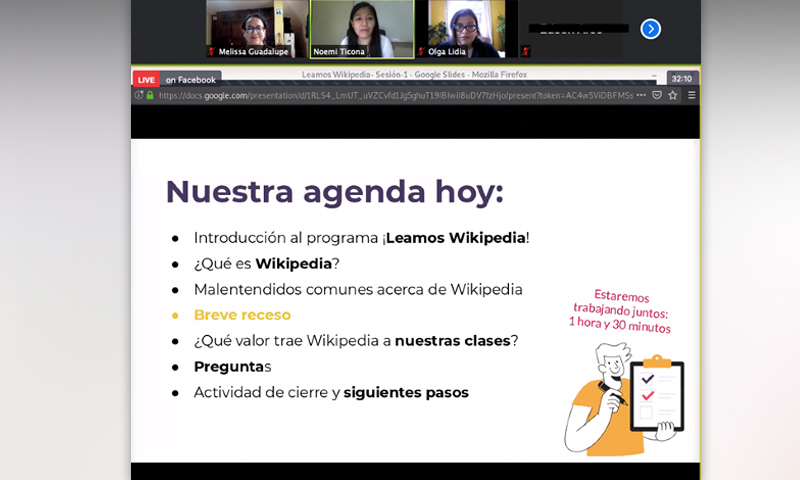Screen dimensions: 800x480
Task: Click 'Malentendidos comunes acerca de Wikipedia' bullet
Action: 358,289
